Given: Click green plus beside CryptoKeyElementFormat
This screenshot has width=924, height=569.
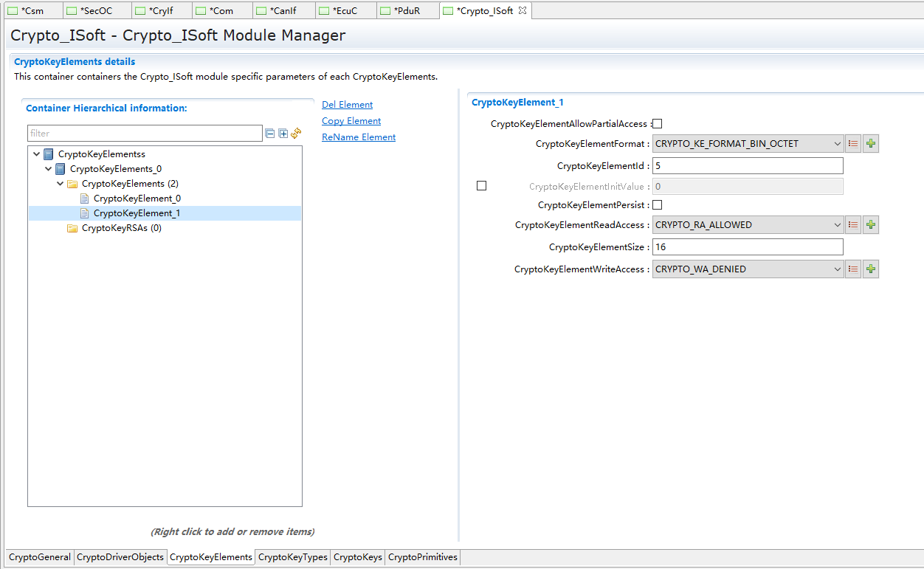Looking at the screenshot, I should (871, 144).
